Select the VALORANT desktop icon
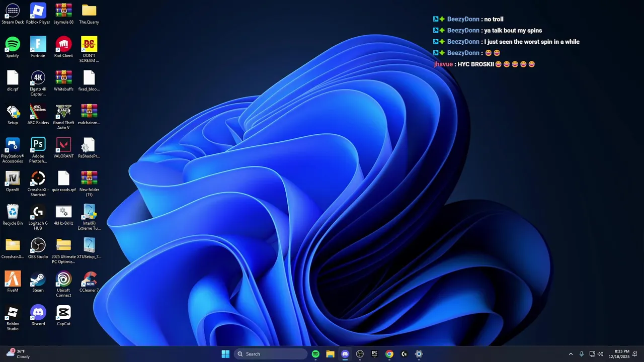This screenshot has width=644, height=362. 63,148
